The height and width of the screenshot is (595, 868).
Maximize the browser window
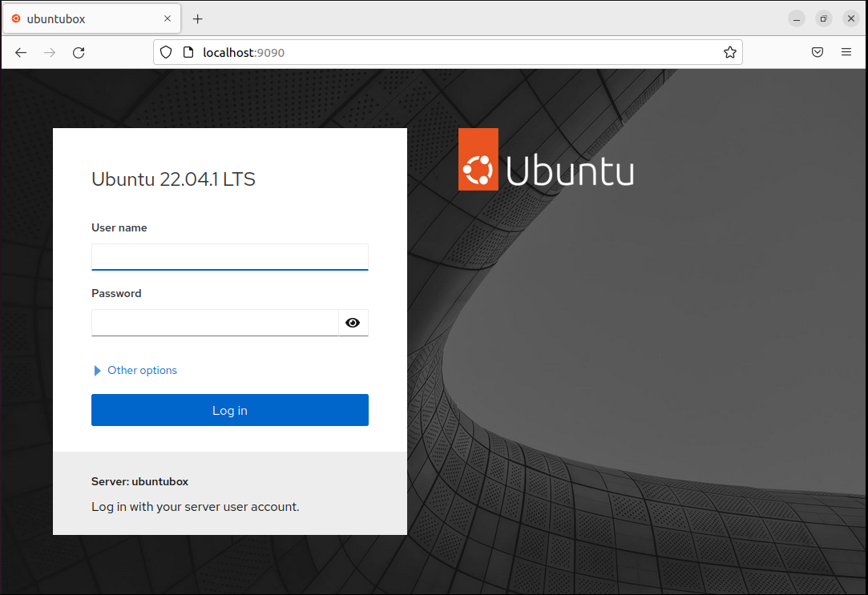click(x=824, y=18)
